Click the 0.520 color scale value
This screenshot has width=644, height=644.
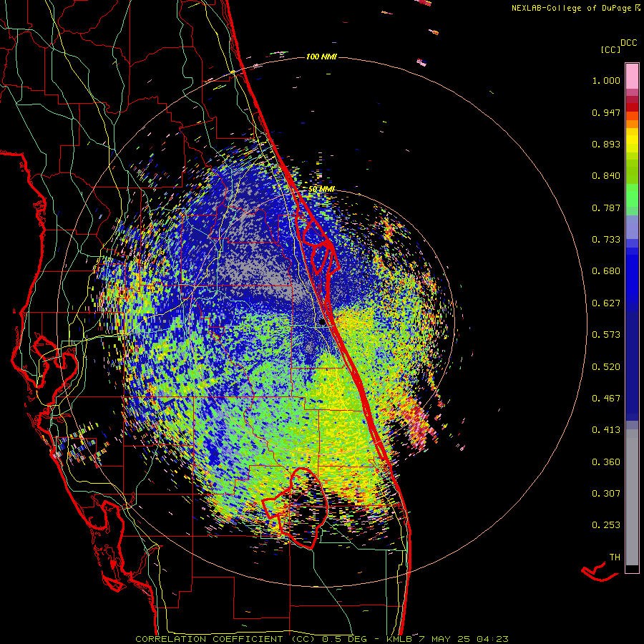point(606,367)
